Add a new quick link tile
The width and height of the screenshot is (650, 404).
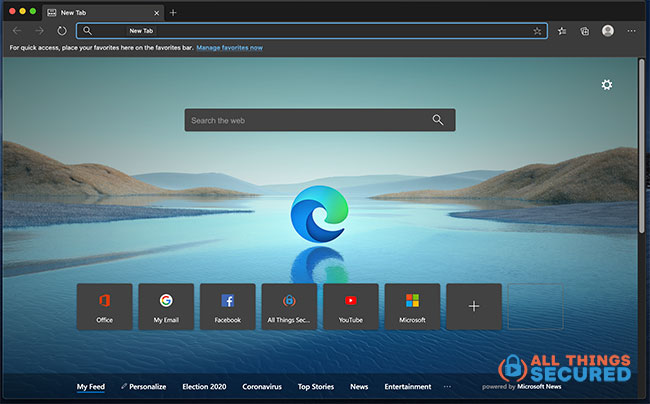click(474, 307)
